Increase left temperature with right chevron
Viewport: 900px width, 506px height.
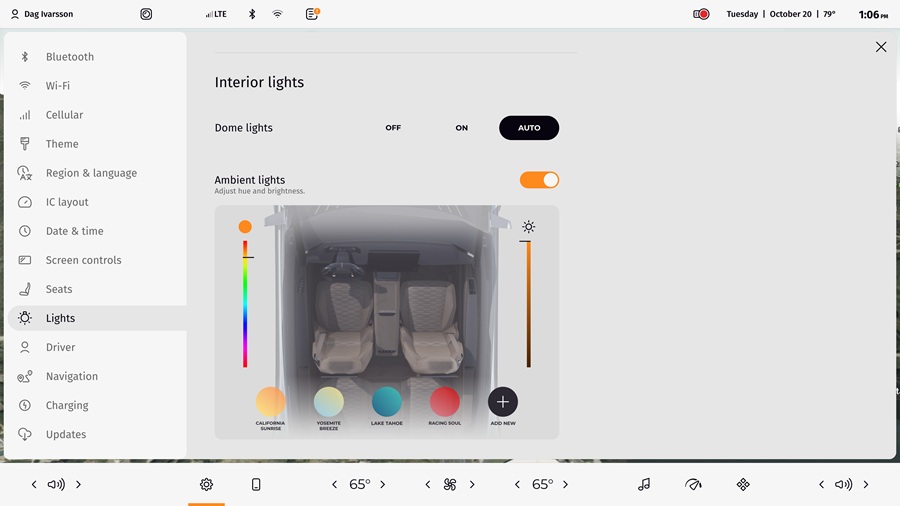click(x=383, y=484)
